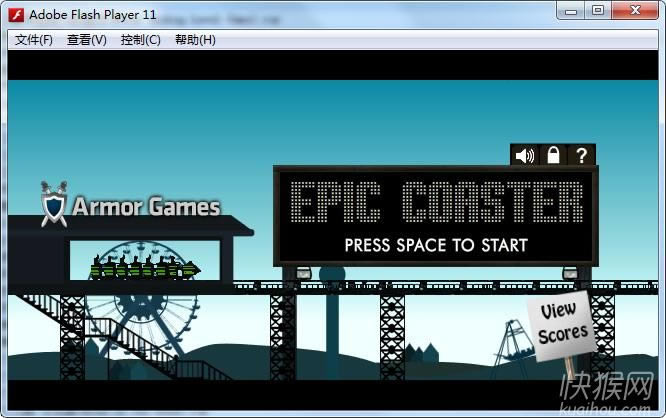Click the EPIC COASTER title sign
The image size is (666, 418).
pos(436,203)
